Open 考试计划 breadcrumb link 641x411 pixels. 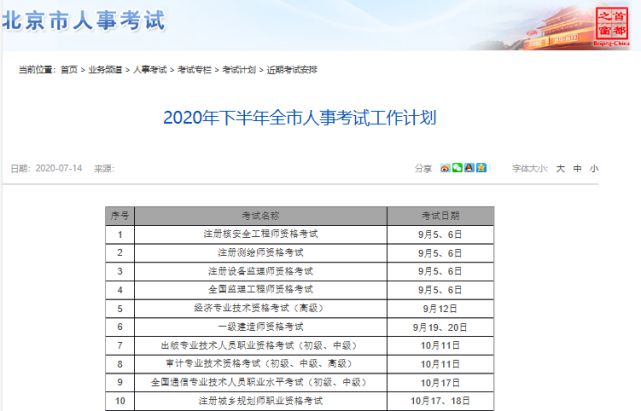pyautogui.click(x=239, y=70)
